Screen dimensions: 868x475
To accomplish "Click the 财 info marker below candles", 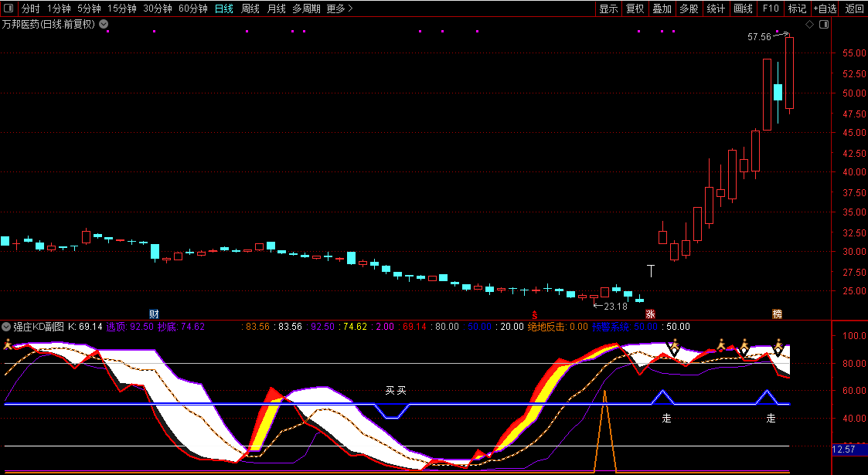I will click(154, 314).
